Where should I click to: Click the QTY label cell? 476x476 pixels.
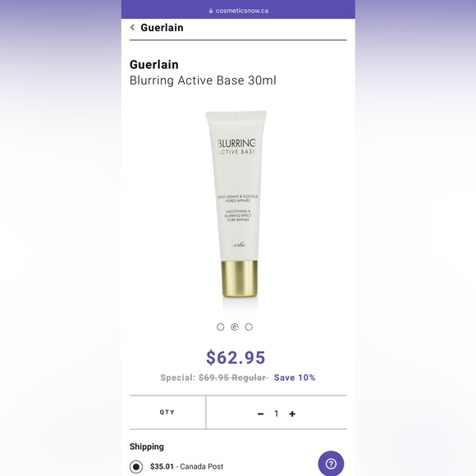167,412
